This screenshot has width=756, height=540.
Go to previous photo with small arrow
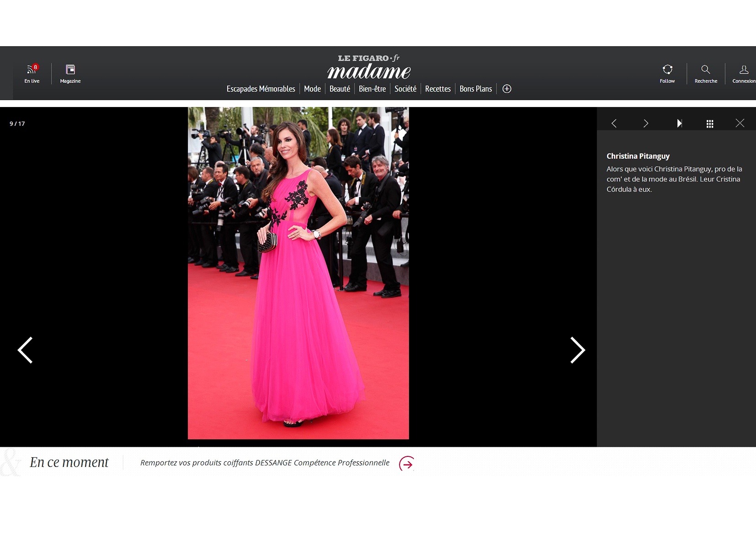point(614,123)
